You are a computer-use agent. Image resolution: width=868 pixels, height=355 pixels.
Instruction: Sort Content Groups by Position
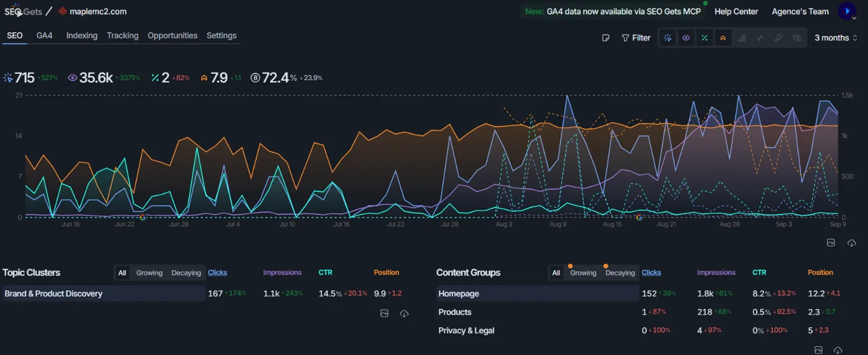click(821, 272)
